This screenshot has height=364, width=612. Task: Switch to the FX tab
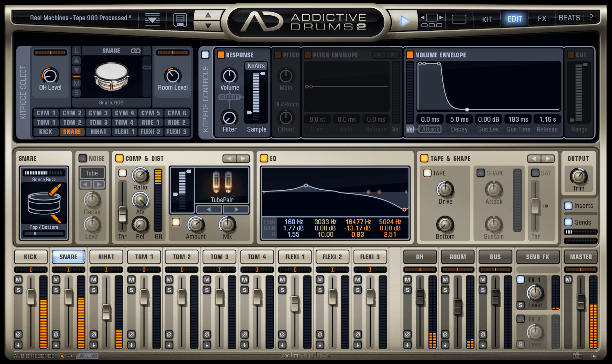point(542,18)
